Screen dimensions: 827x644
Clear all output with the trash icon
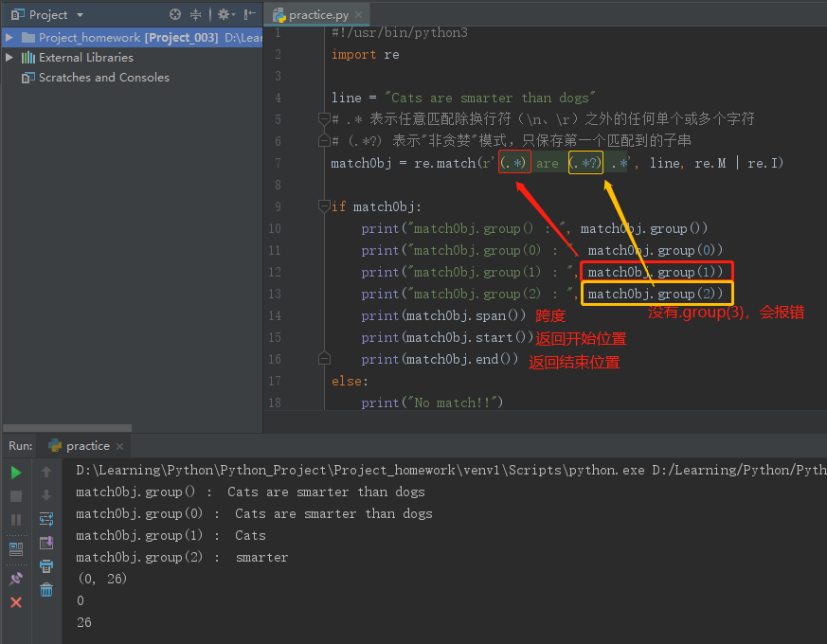46,588
